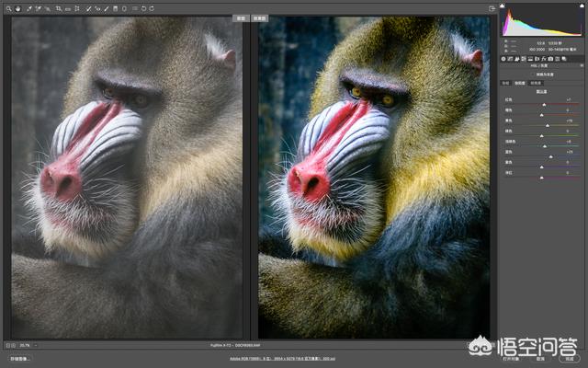
Task: Click the 红色 red value field
Action: [x=570, y=100]
